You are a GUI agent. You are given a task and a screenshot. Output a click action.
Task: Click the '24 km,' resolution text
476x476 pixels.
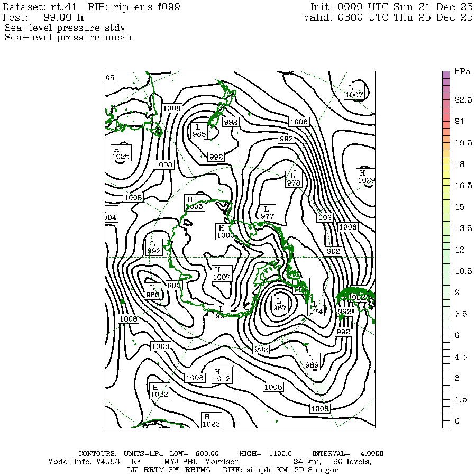coord(307,462)
